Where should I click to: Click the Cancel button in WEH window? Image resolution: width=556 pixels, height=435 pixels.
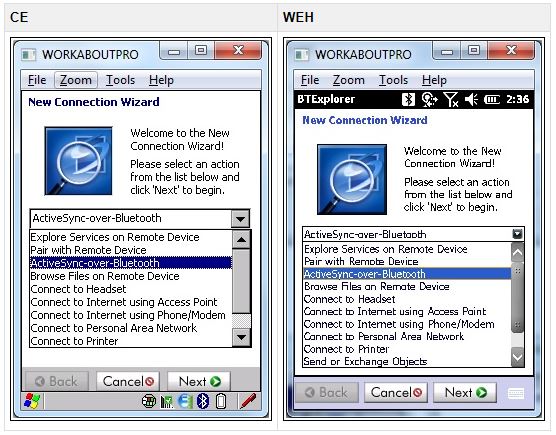[x=396, y=392]
